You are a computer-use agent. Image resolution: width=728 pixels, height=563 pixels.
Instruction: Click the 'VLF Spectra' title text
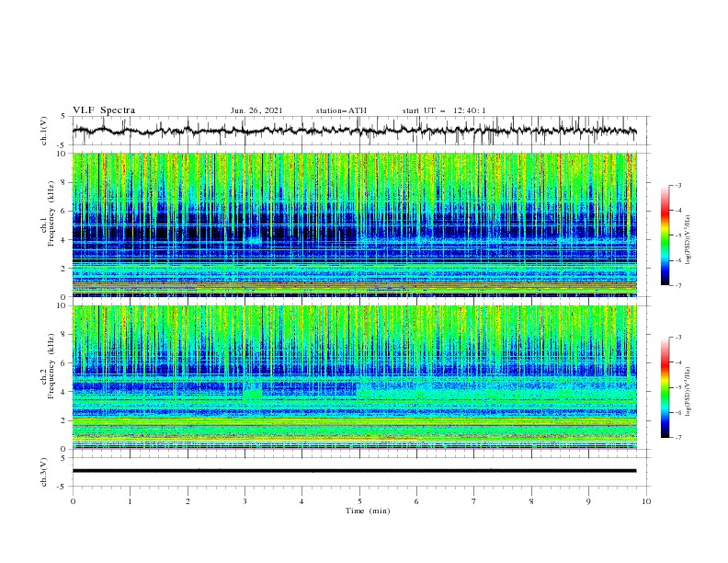(x=104, y=110)
